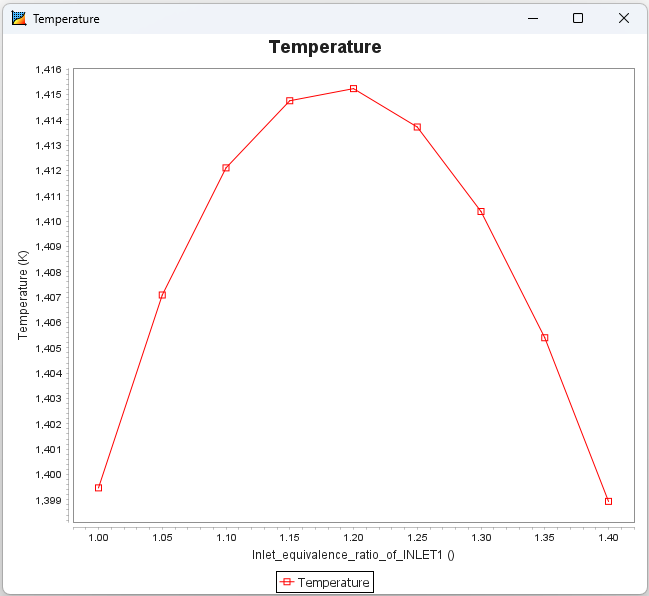Screen dimensions: 649x596
Task: Click the Temperature legend entry
Action: tap(325, 582)
